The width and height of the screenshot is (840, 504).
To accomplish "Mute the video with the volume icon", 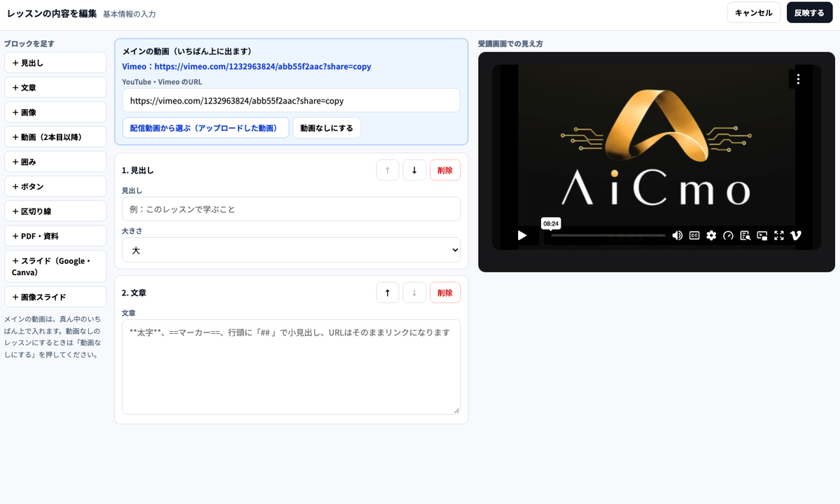I will click(x=677, y=235).
